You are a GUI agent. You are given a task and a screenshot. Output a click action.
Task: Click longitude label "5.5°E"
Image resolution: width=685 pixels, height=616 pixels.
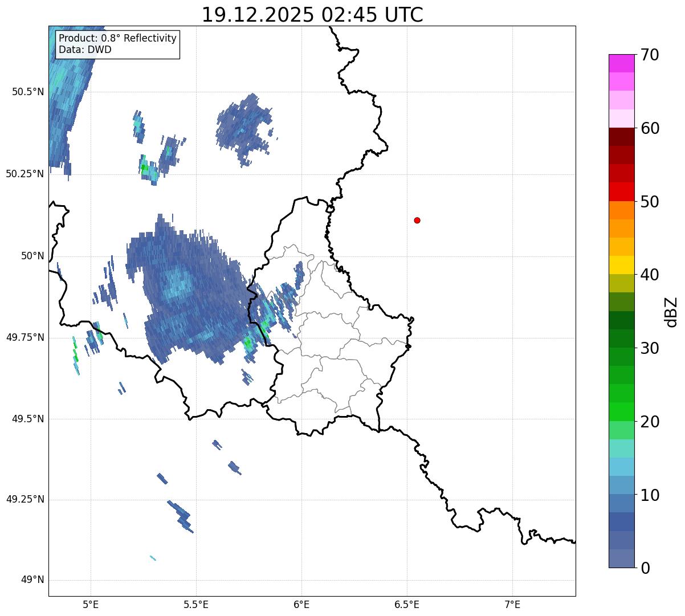pos(196,604)
